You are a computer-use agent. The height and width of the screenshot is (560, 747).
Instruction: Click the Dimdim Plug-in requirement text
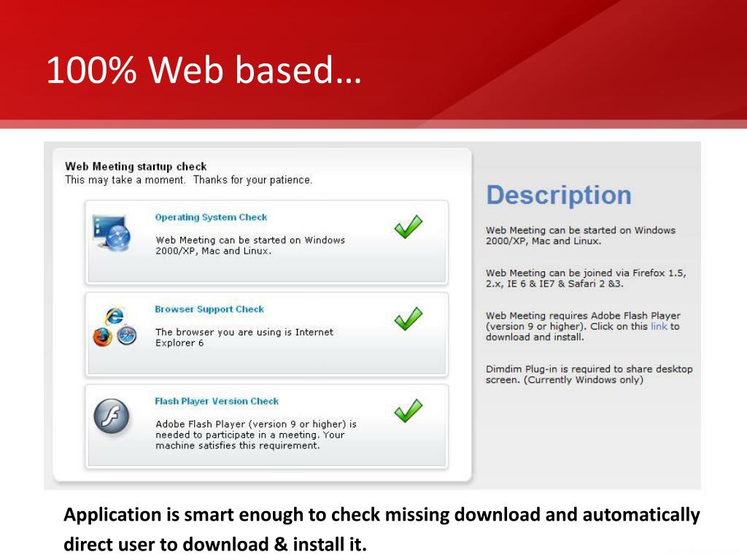(589, 374)
